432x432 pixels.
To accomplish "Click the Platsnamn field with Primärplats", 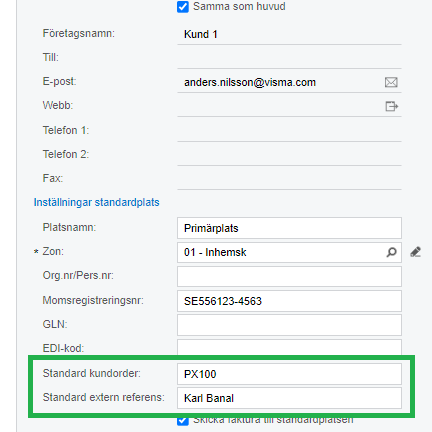I will [x=289, y=228].
